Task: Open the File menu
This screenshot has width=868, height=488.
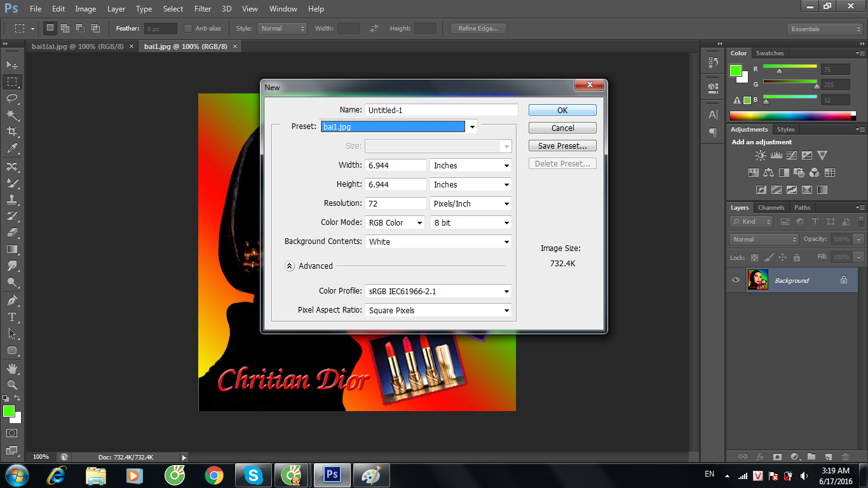Action: click(x=36, y=9)
